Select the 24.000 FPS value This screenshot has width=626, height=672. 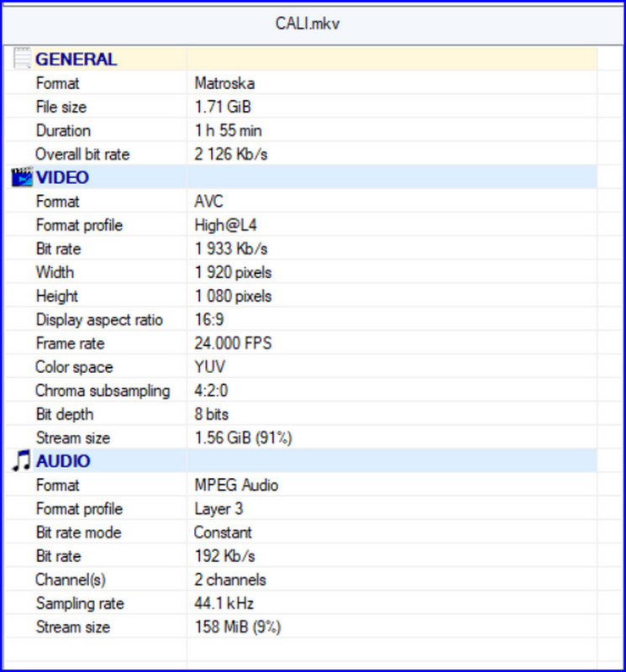(233, 344)
